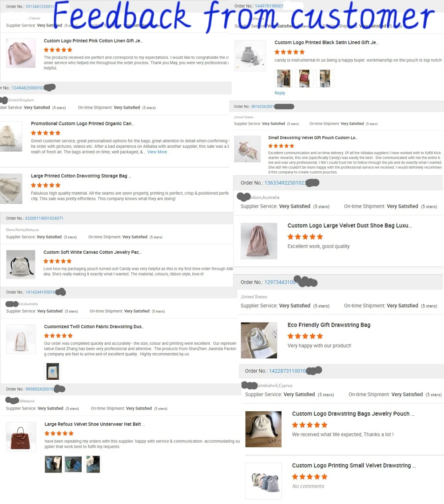
Task: View the Eco Friendly Gift Drawstring Bag photo
Action: pyautogui.click(x=259, y=340)
